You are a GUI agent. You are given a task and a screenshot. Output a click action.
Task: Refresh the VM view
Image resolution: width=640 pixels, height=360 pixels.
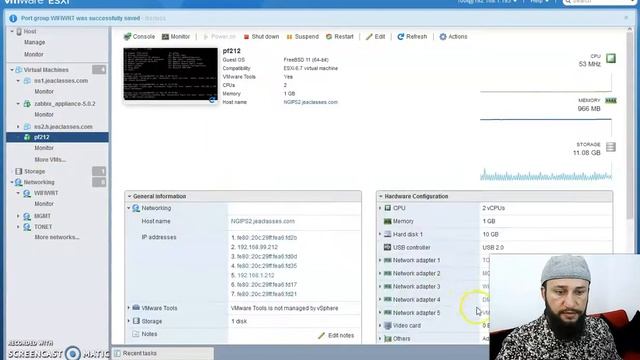pos(412,37)
